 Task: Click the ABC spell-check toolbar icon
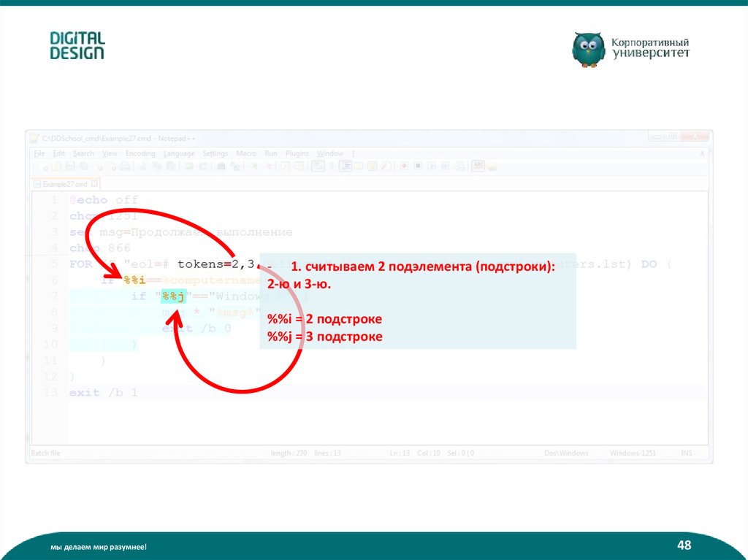click(x=478, y=166)
